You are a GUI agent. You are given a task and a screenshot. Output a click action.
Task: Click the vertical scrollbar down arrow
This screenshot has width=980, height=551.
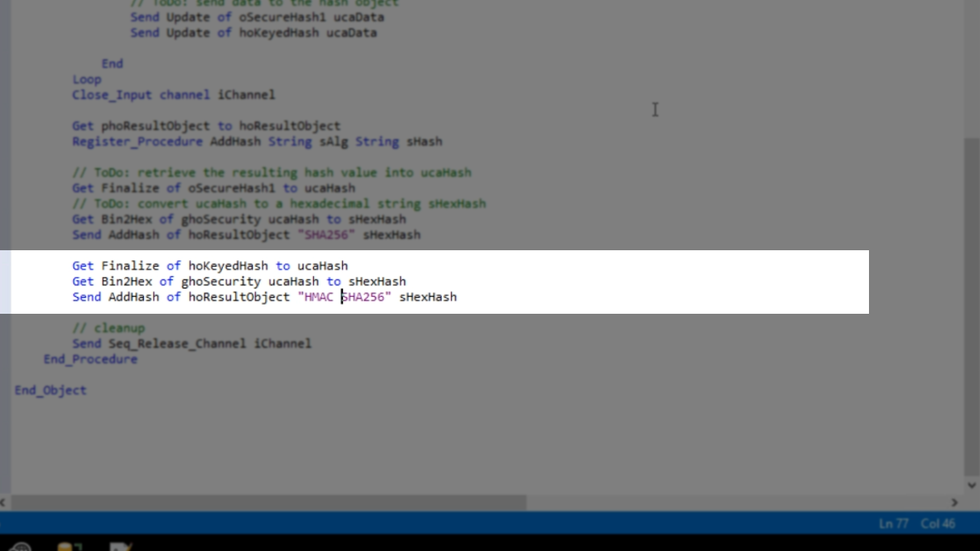(972, 485)
